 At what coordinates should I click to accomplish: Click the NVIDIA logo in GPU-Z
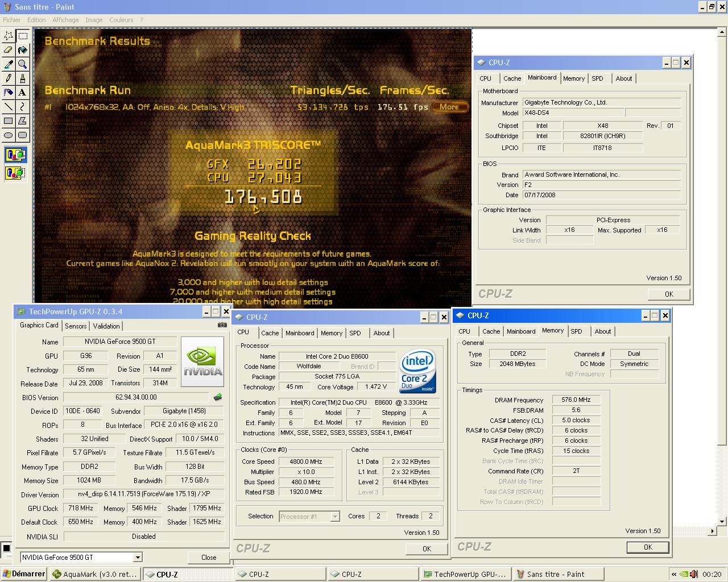[x=202, y=361]
